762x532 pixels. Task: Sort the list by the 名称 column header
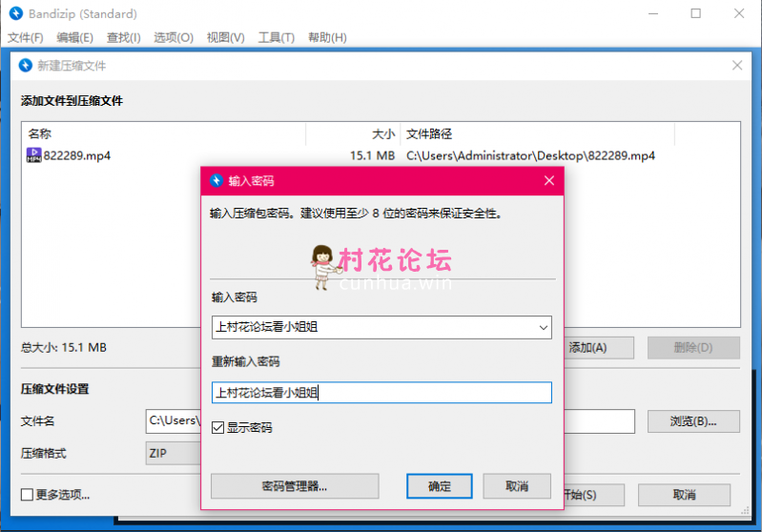tap(164, 134)
